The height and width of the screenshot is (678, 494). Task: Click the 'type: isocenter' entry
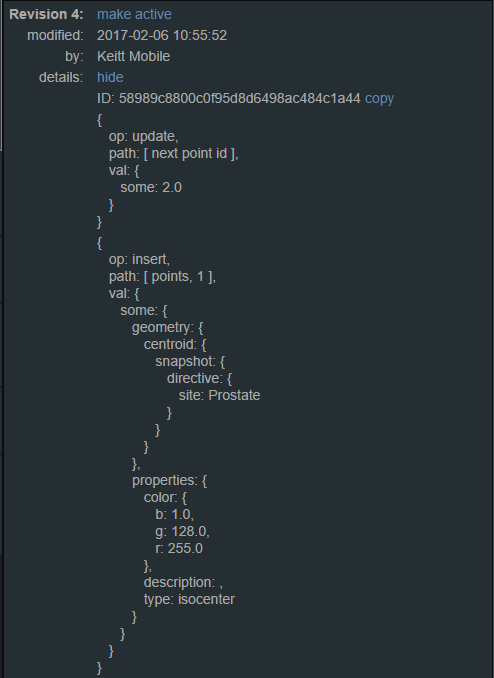(189, 600)
